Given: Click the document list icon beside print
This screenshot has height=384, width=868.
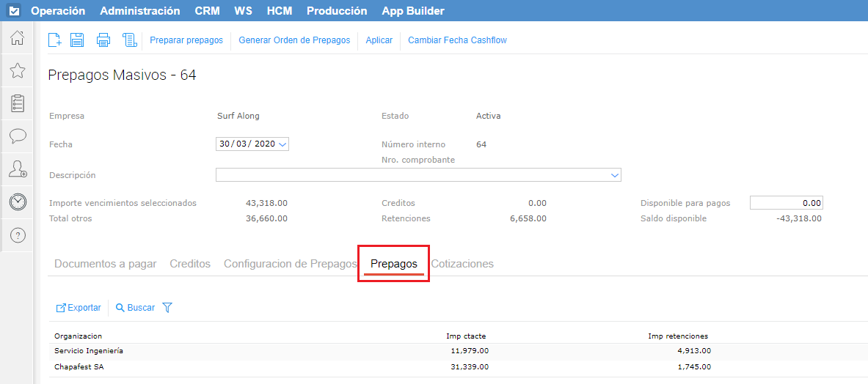Looking at the screenshot, I should [x=129, y=40].
